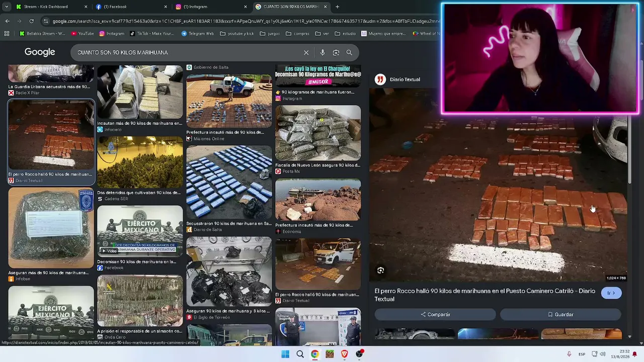
Task: Open Minecraft from the taskbar
Action: click(330, 354)
